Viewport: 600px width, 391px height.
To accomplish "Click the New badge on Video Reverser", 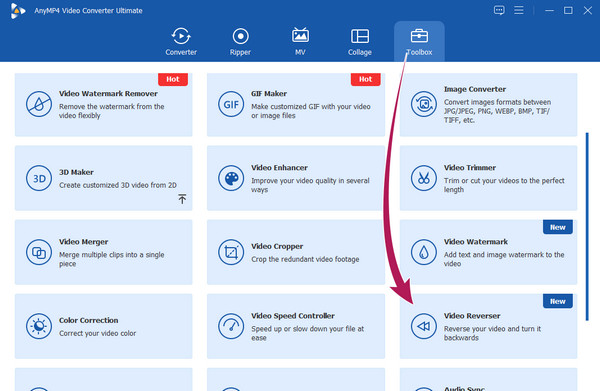I will tap(558, 301).
